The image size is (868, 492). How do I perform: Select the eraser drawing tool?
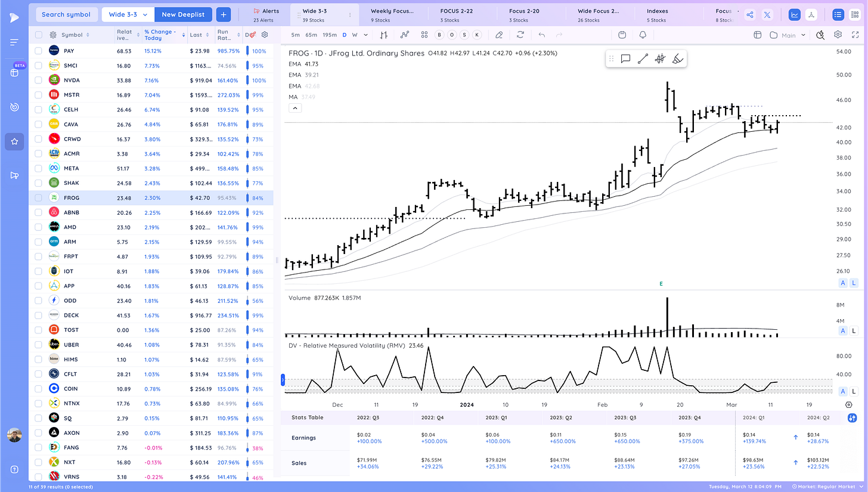pos(499,35)
